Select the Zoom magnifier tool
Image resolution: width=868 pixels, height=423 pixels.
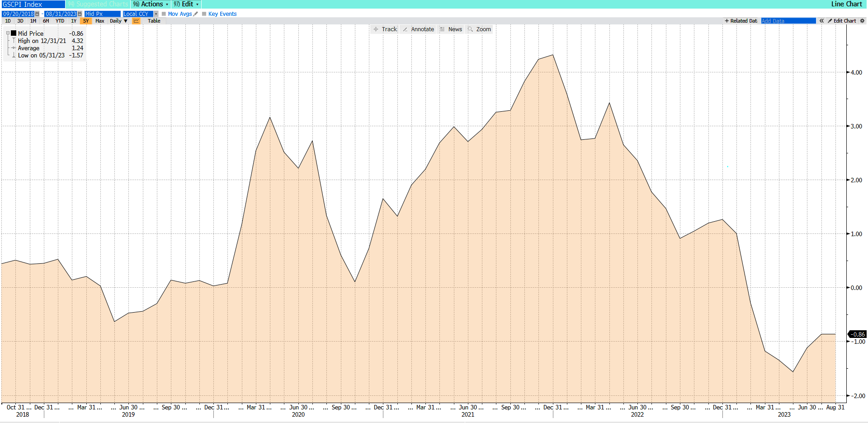(479, 29)
